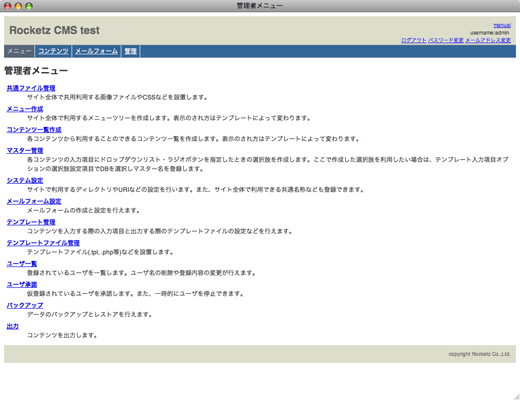Screen dimensions: 520x400
Task: Click the copyright Rocketz Co.,Ltd. footer text
Action: pos(479,354)
